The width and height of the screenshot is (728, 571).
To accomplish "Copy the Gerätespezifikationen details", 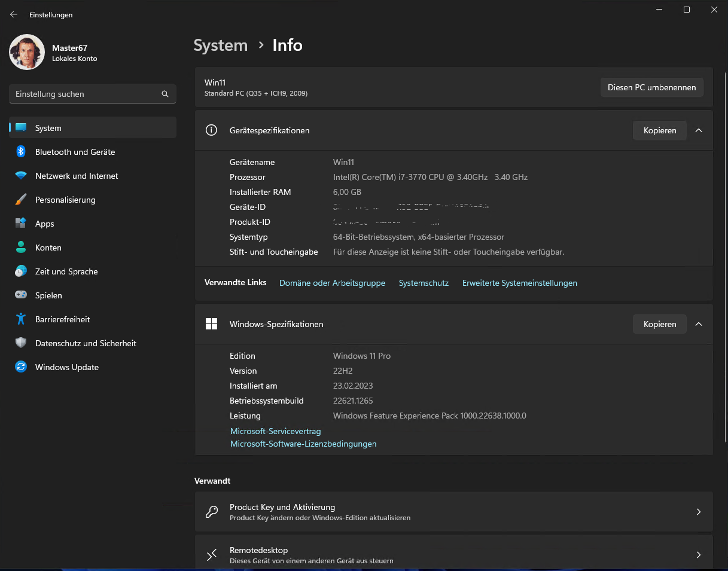I will (x=660, y=130).
